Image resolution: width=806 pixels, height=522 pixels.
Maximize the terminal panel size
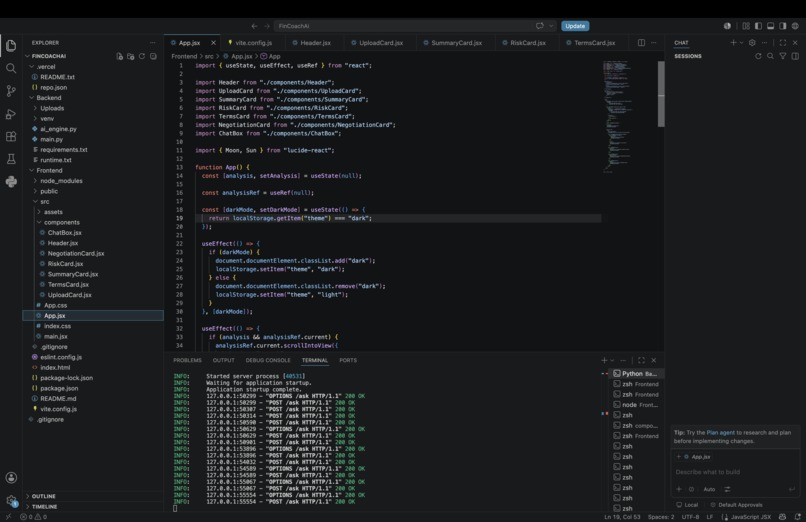point(642,360)
